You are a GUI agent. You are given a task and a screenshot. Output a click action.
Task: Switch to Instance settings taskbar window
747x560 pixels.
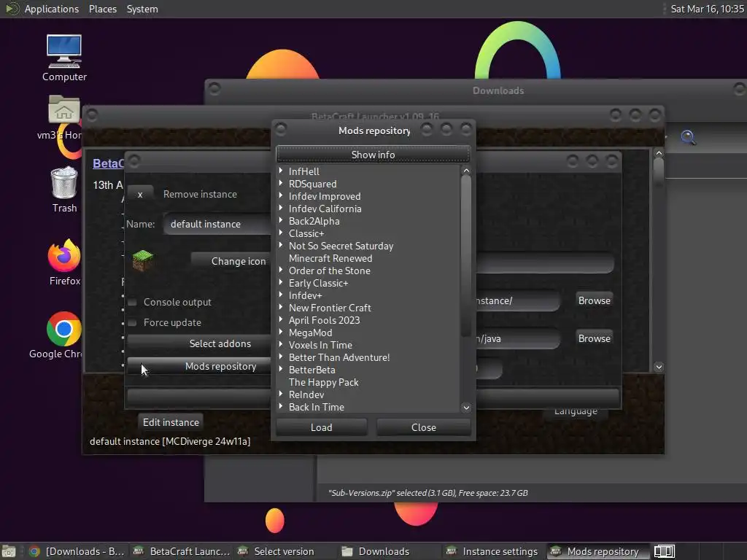pos(493,551)
